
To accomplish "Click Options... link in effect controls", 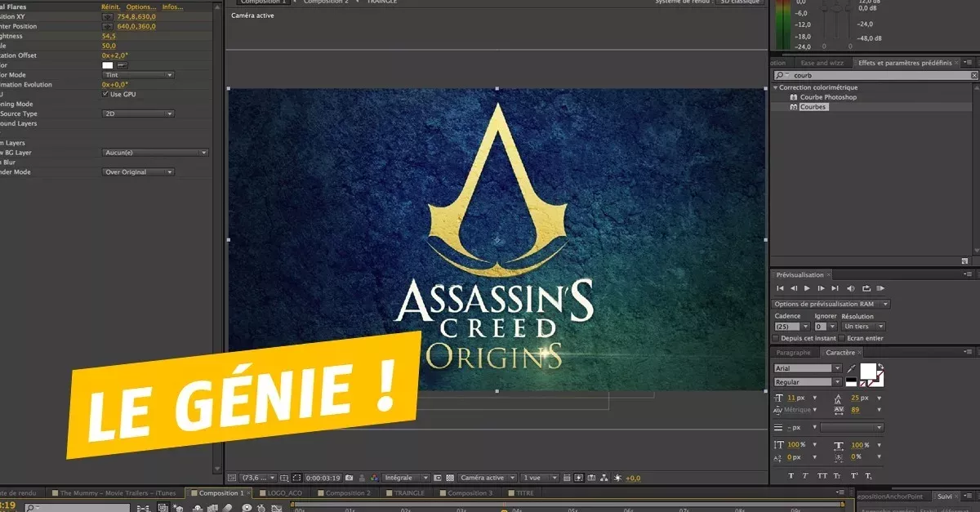I will click(x=141, y=7).
